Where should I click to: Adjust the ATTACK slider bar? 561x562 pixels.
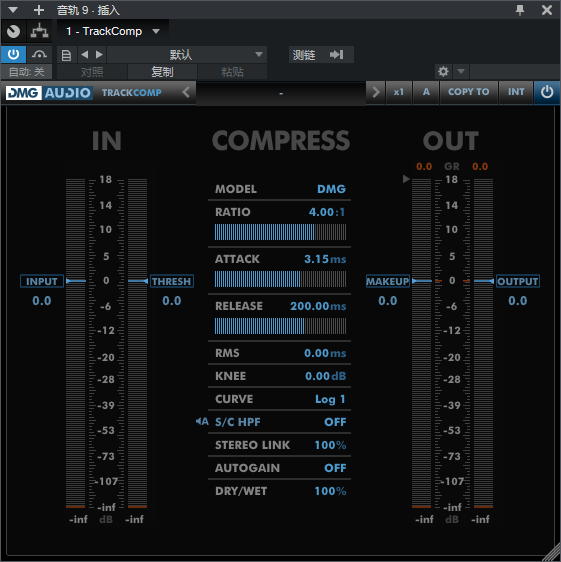280,279
